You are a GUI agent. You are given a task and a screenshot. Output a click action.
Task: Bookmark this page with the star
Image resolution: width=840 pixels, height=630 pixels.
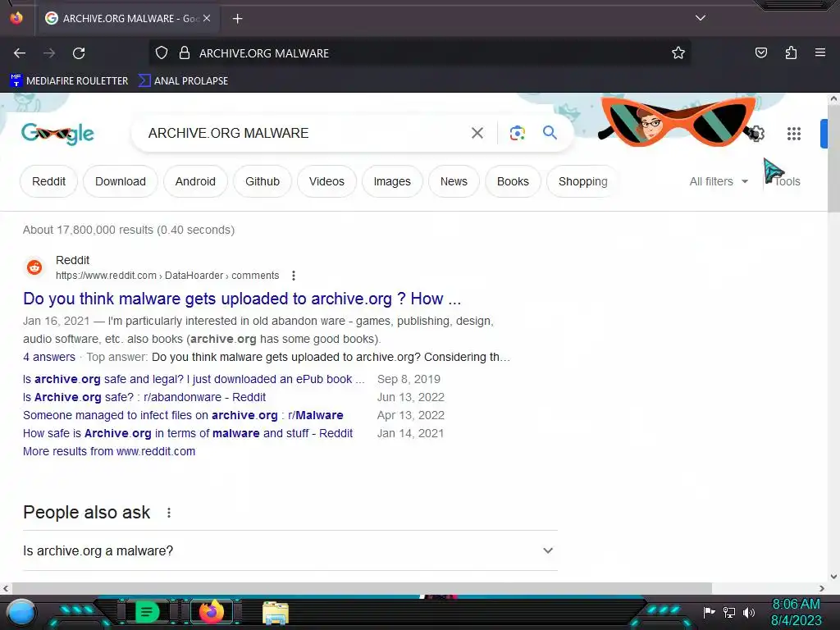pos(678,53)
